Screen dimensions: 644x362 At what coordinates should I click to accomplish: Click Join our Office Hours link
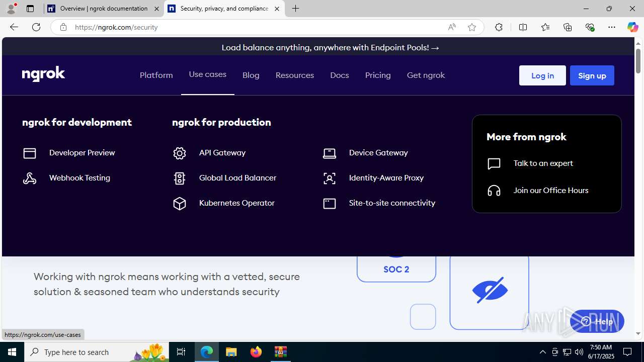coord(551,191)
